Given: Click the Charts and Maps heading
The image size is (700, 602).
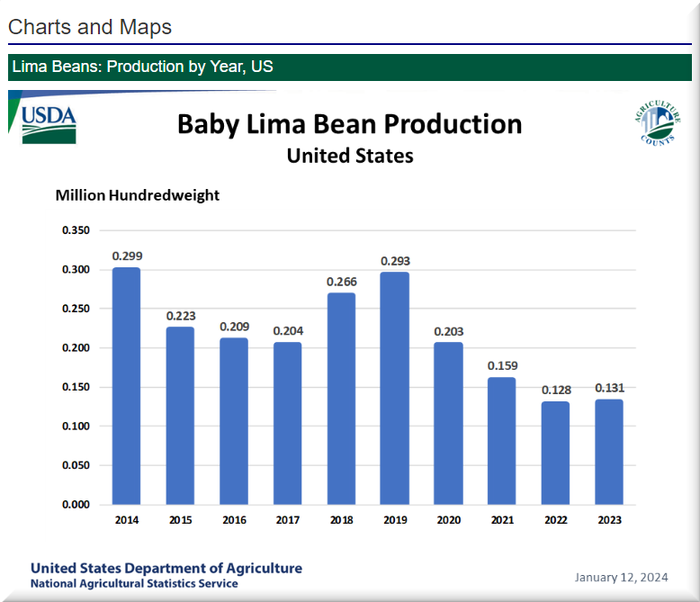Looking at the screenshot, I should pos(90,27).
